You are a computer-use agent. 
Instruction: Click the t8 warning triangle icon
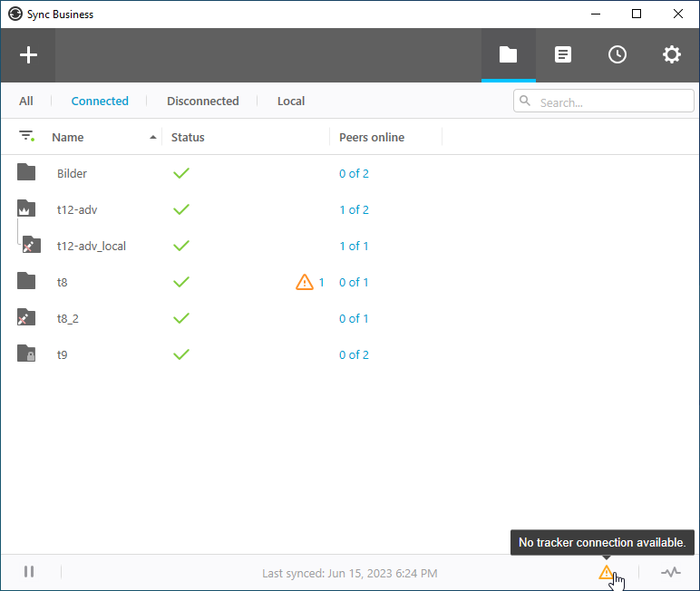point(305,282)
